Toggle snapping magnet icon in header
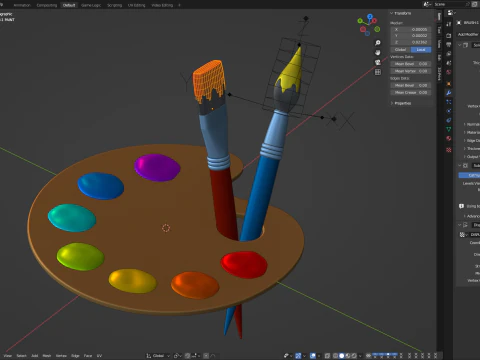Screen dimensions: 480x360 [x=188, y=356]
